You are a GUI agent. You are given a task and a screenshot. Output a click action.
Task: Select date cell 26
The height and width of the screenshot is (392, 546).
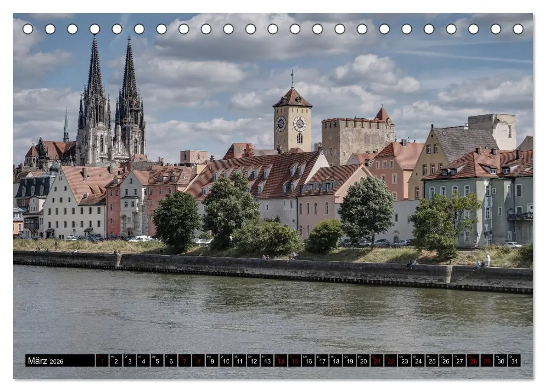point(445,361)
